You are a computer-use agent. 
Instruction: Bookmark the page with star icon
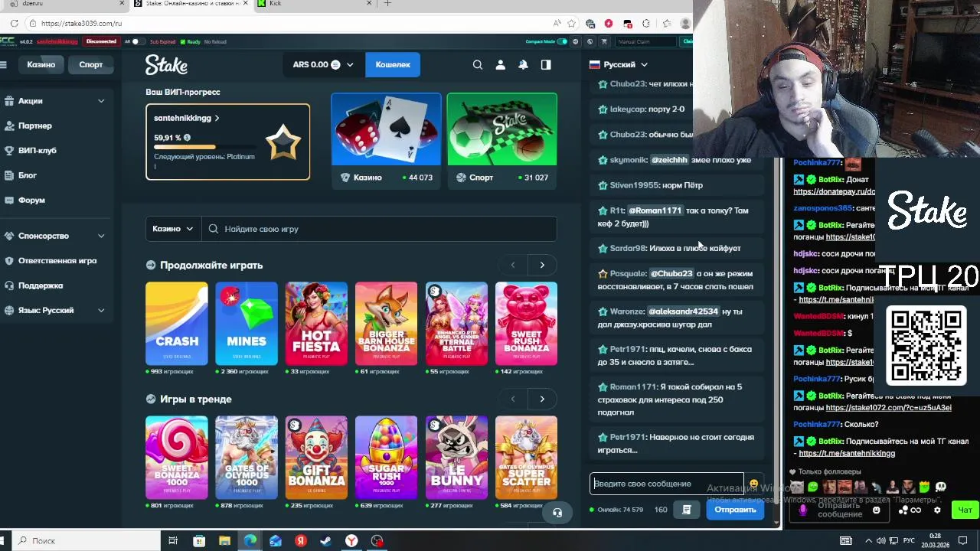tap(572, 23)
